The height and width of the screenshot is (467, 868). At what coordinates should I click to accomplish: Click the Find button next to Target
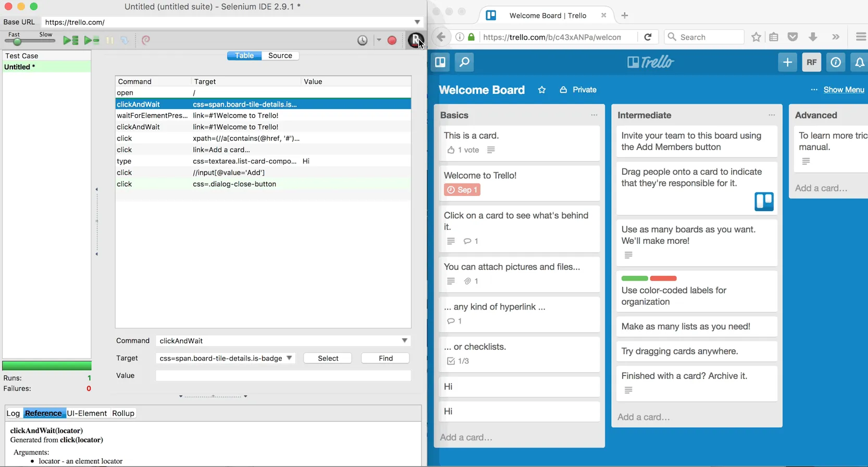point(386,359)
